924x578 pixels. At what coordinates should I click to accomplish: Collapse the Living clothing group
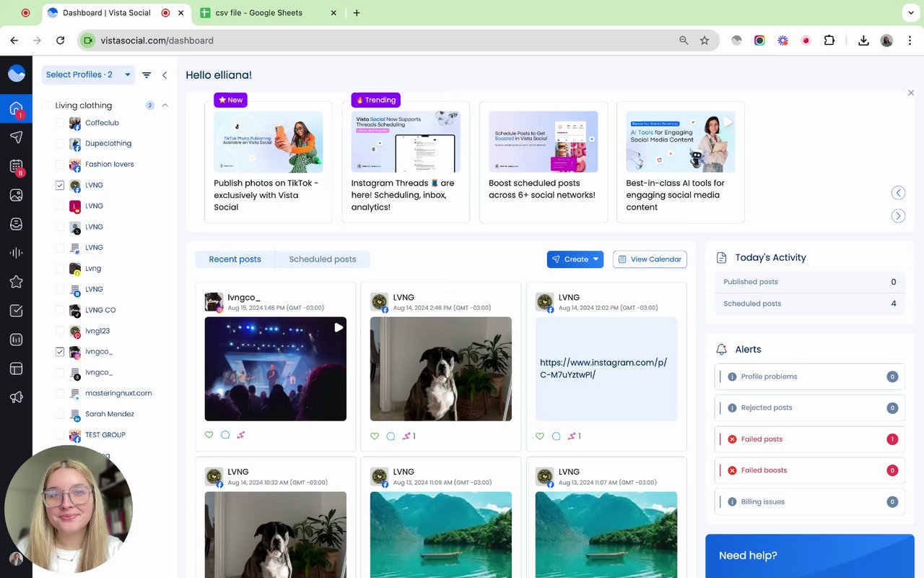pos(165,105)
